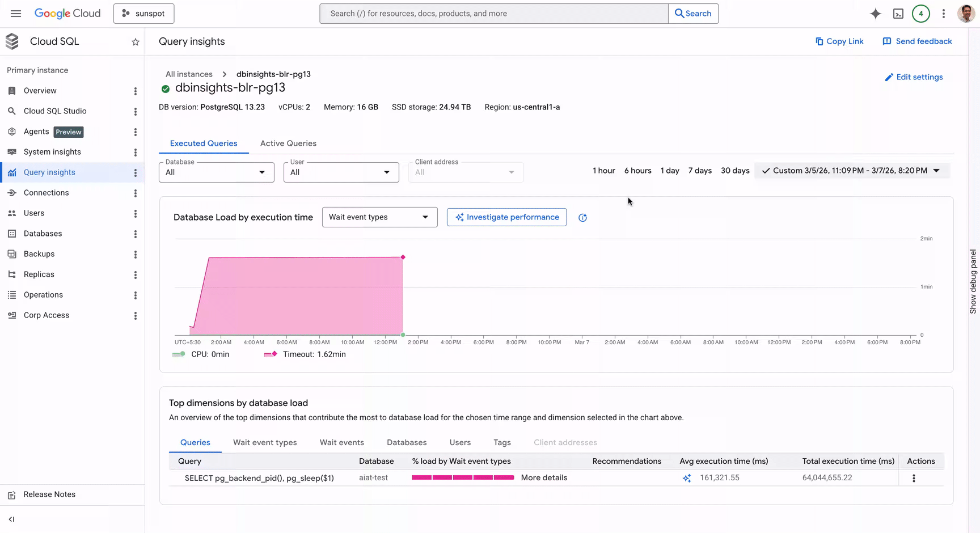Open Databases in the sidebar
980x533 pixels.
pos(43,234)
